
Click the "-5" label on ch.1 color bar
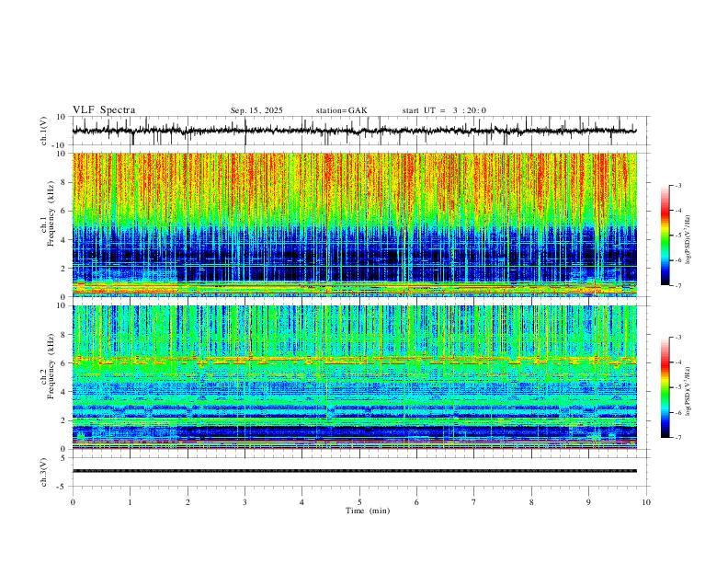click(x=678, y=236)
